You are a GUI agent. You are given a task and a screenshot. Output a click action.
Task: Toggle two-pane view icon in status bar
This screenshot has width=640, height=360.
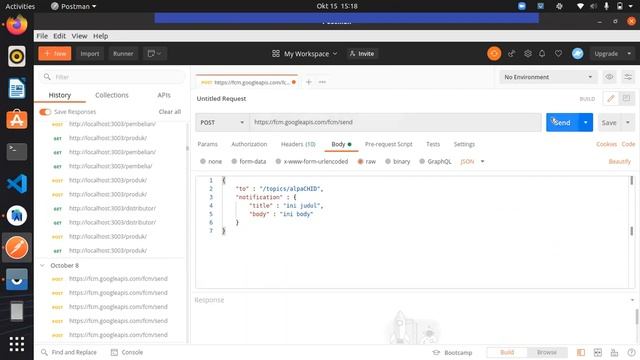pyautogui.click(x=598, y=352)
